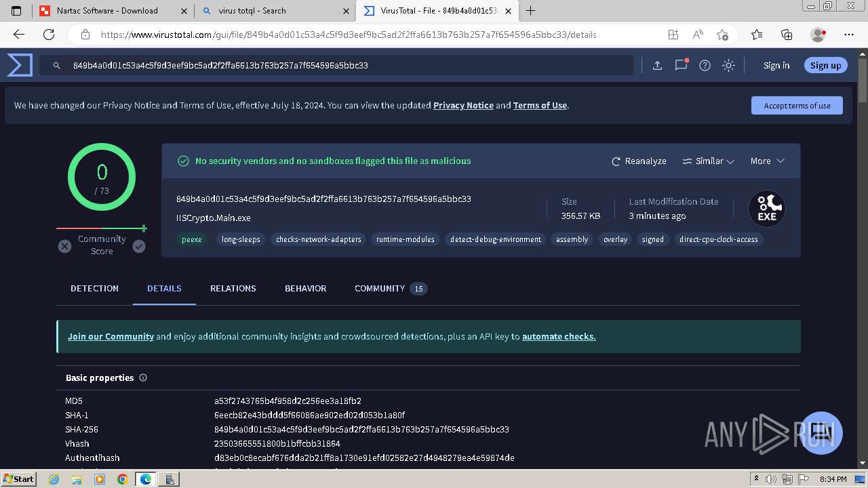Click the signed tag
The image size is (868, 488).
point(652,239)
